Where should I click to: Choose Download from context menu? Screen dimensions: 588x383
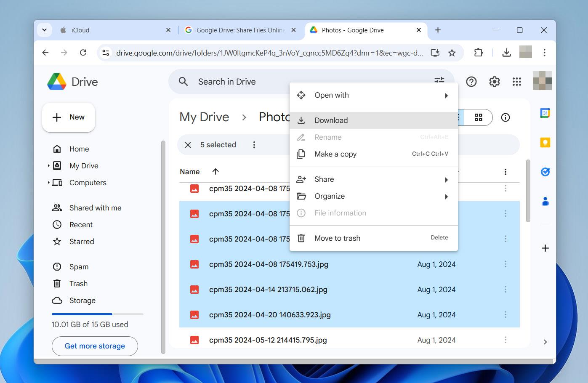[374, 120]
